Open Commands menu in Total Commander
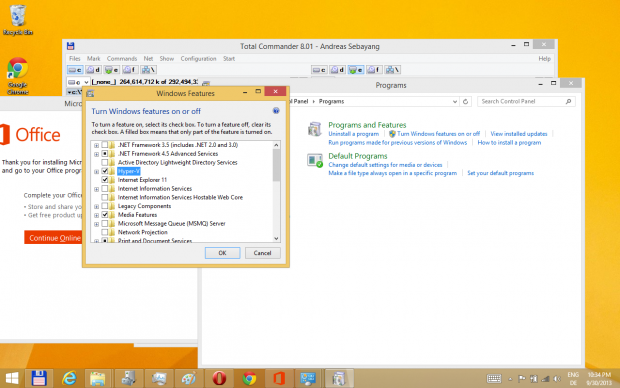Screen dimensions: 620x388 pyautogui.click(x=122, y=59)
